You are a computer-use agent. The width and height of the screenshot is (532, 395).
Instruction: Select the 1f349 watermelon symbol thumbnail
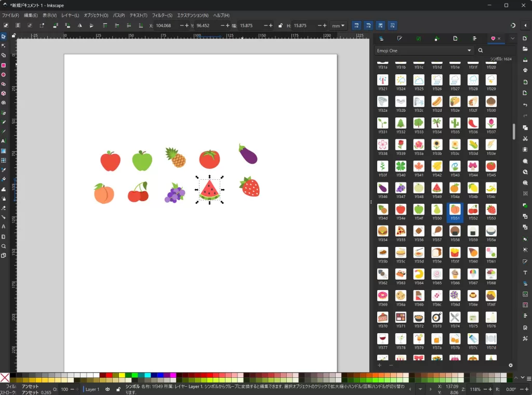click(437, 187)
